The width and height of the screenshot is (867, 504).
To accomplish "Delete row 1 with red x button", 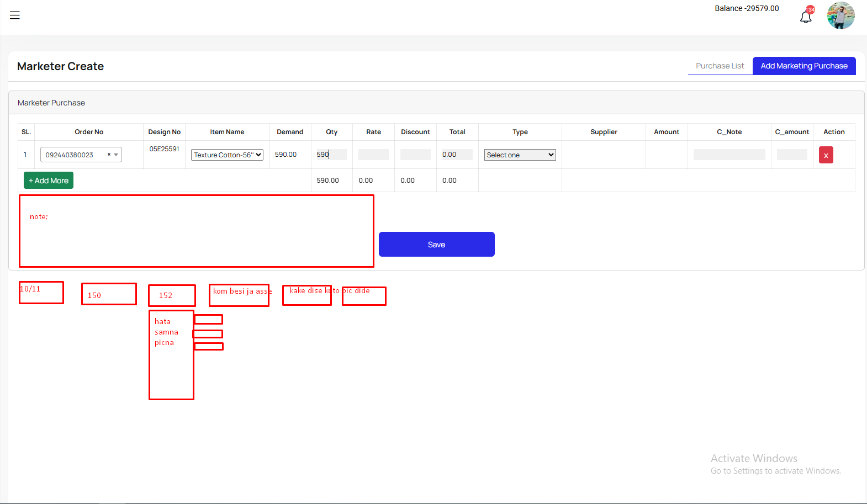I will 826,155.
